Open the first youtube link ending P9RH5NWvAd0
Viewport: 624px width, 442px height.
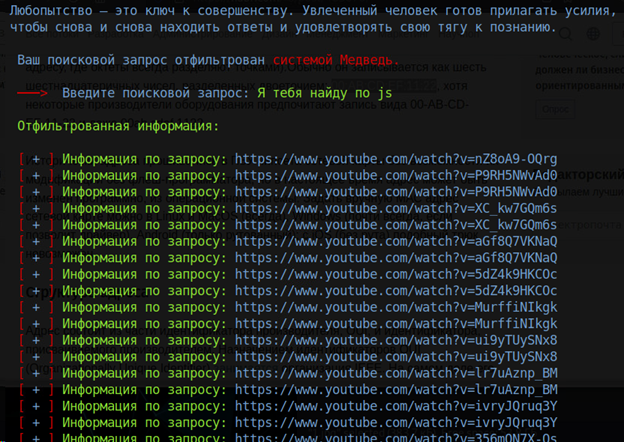pos(396,175)
